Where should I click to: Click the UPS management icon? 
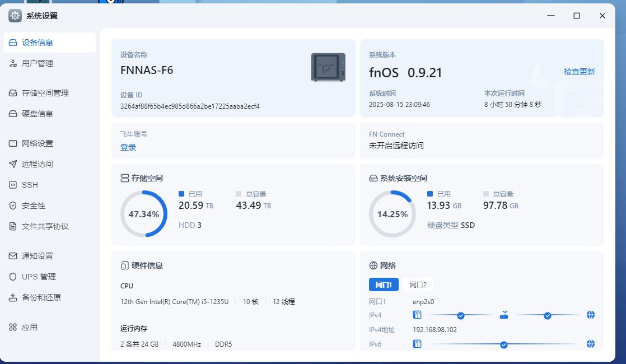pyautogui.click(x=13, y=277)
